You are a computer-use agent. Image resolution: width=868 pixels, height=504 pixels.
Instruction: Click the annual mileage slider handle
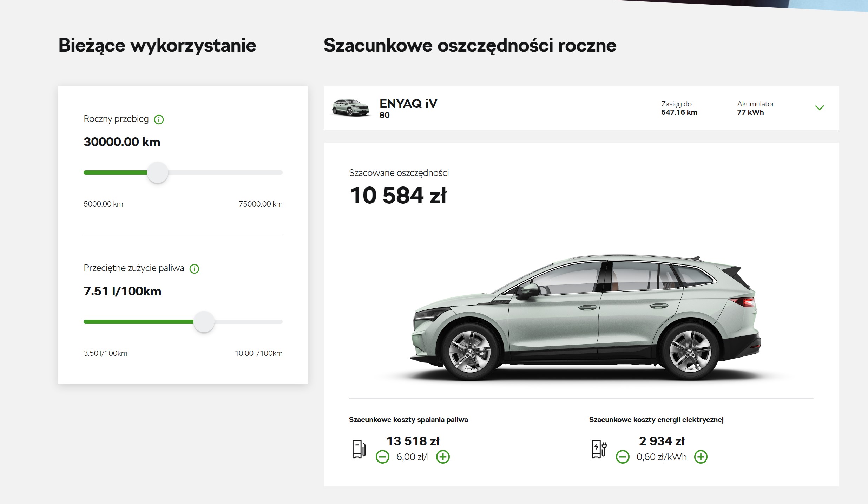tap(158, 172)
